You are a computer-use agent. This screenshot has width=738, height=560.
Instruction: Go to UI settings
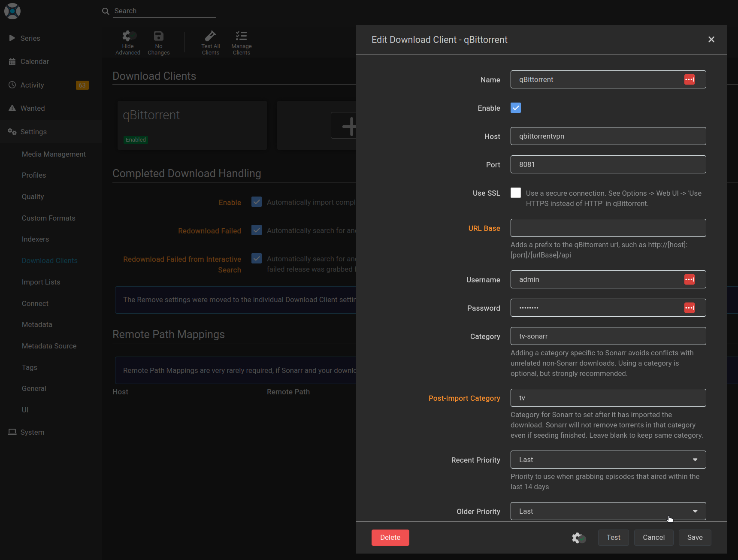(x=25, y=410)
